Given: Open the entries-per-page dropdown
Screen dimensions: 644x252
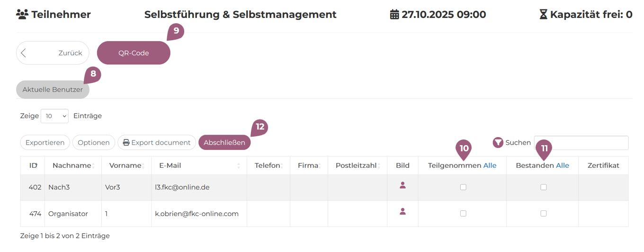Looking at the screenshot, I should pos(54,116).
